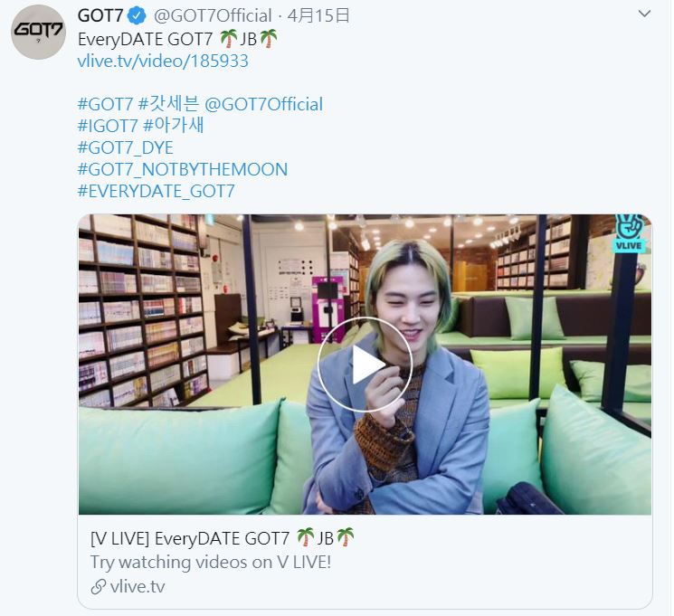Click the blue verified badge icon
Viewport: 674px width, 616px height.
(x=138, y=16)
